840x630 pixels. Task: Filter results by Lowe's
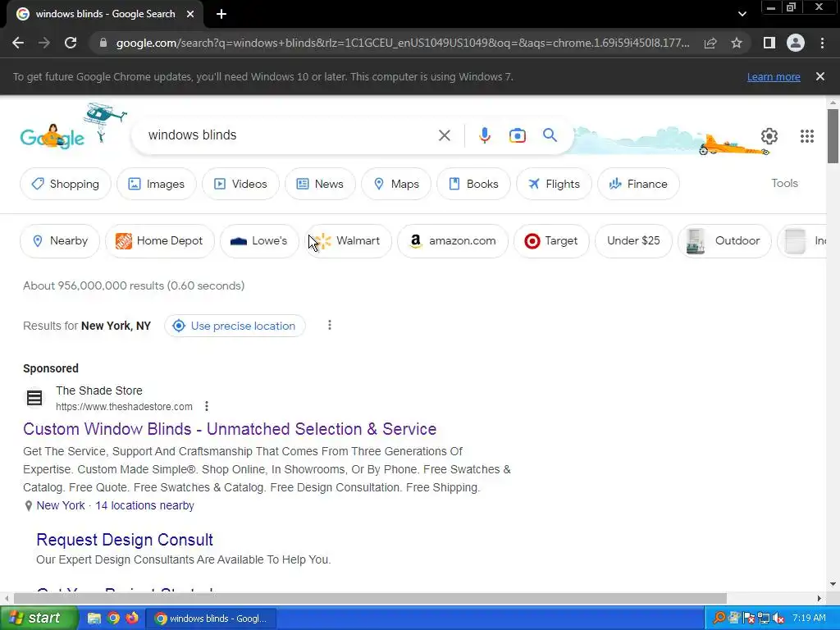[259, 241]
